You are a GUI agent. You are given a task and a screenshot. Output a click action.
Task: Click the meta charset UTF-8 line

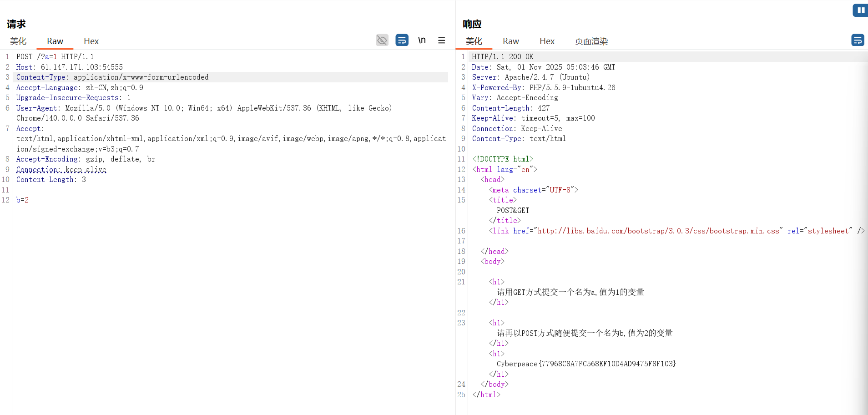[x=534, y=190]
